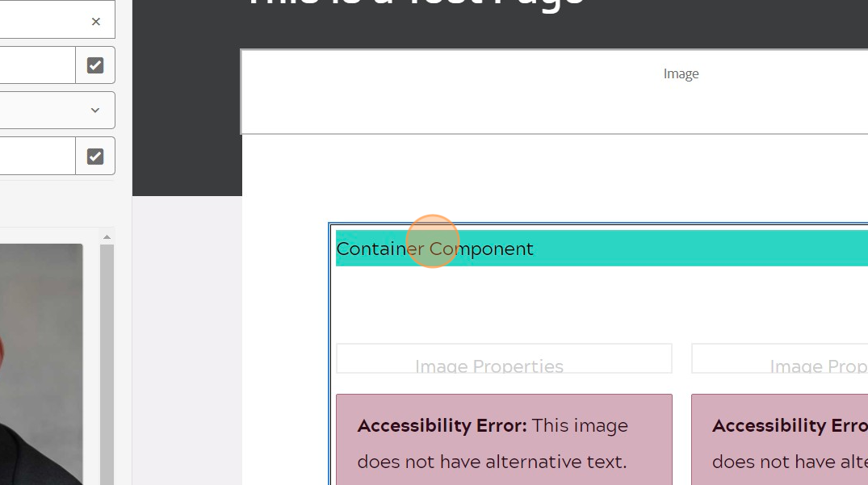Click the Test Page title heading
Image resolution: width=868 pixels, height=485 pixels.
(417, 4)
